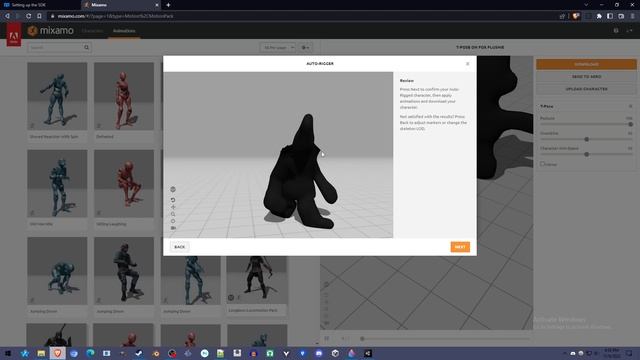Close the Mixamo browser tab
The width and height of the screenshot is (640, 360).
pyautogui.click(x=157, y=5)
